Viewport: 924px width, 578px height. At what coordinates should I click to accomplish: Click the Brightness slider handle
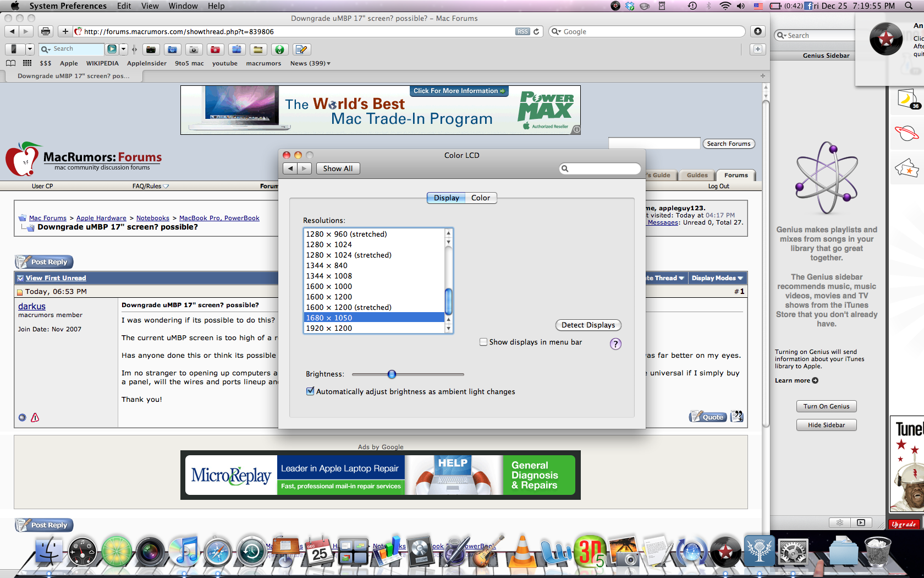(x=392, y=374)
